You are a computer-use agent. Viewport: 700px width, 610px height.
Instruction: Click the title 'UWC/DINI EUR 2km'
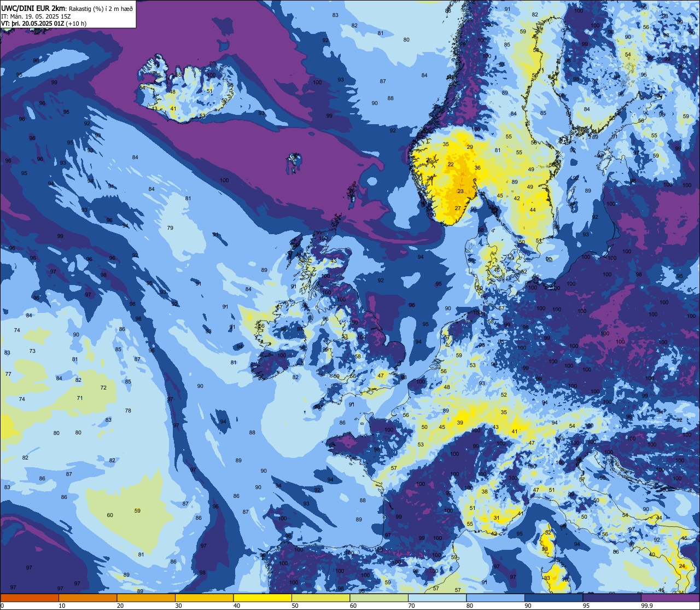(x=33, y=8)
